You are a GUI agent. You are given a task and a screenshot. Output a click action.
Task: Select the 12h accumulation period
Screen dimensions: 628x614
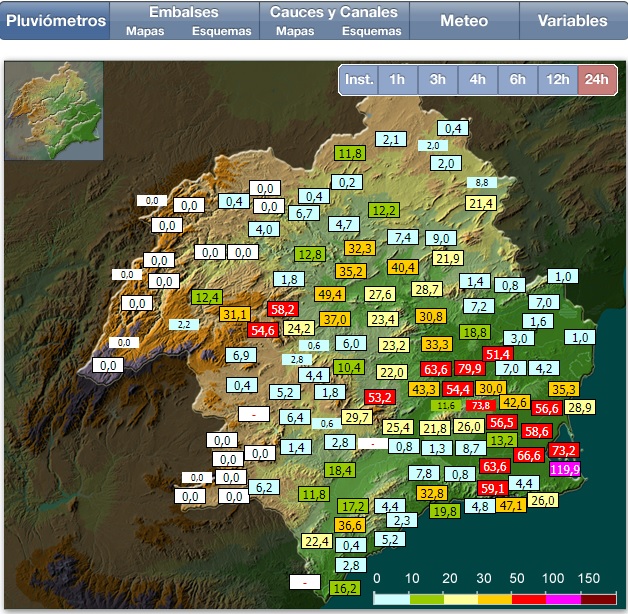click(x=557, y=80)
